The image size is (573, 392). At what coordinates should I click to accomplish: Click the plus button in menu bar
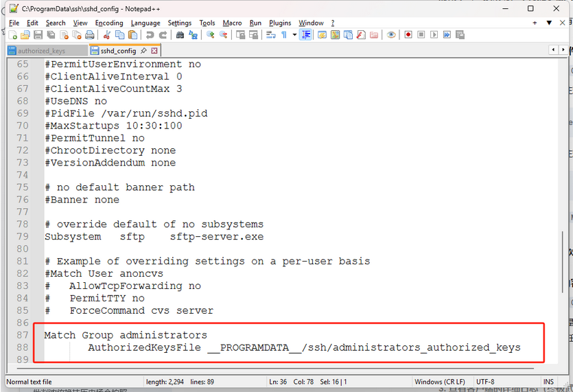coord(535,23)
